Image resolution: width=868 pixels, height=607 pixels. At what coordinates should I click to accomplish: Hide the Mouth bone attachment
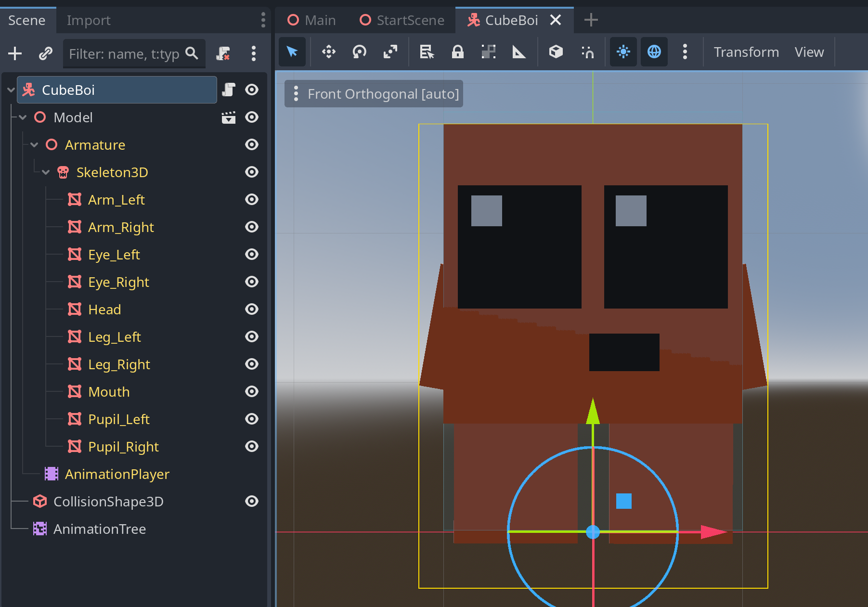(252, 391)
